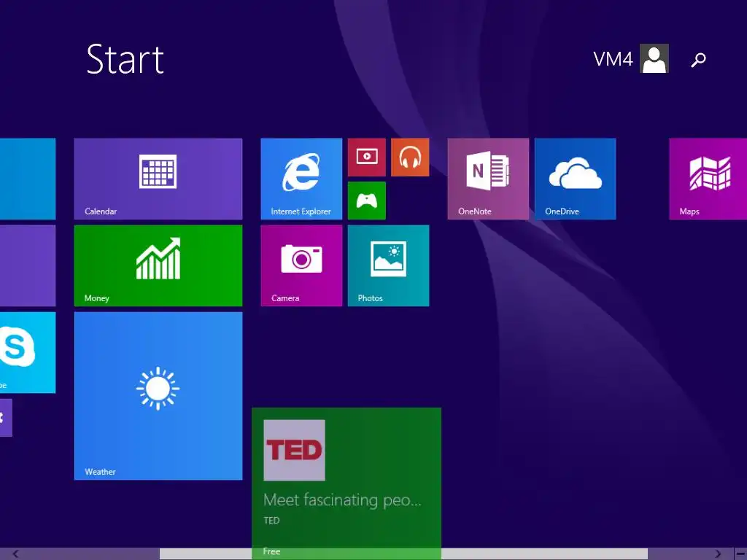This screenshot has height=560, width=747.
Task: Open the Calendar tile
Action: [158, 179]
